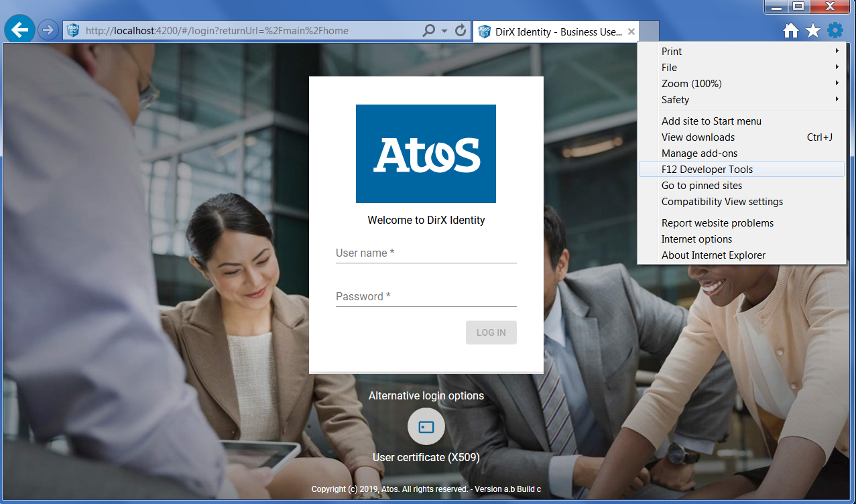Click the Home icon
The width and height of the screenshot is (856, 504).
(790, 29)
